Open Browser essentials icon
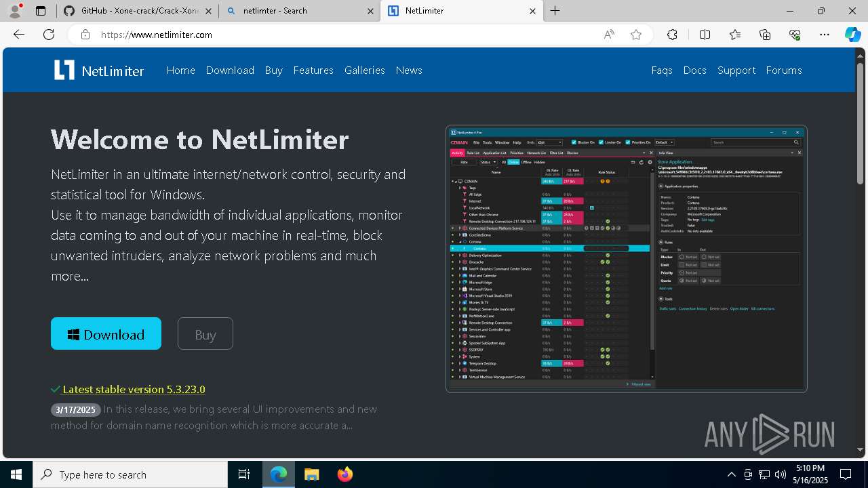This screenshot has height=488, width=868. point(795,35)
